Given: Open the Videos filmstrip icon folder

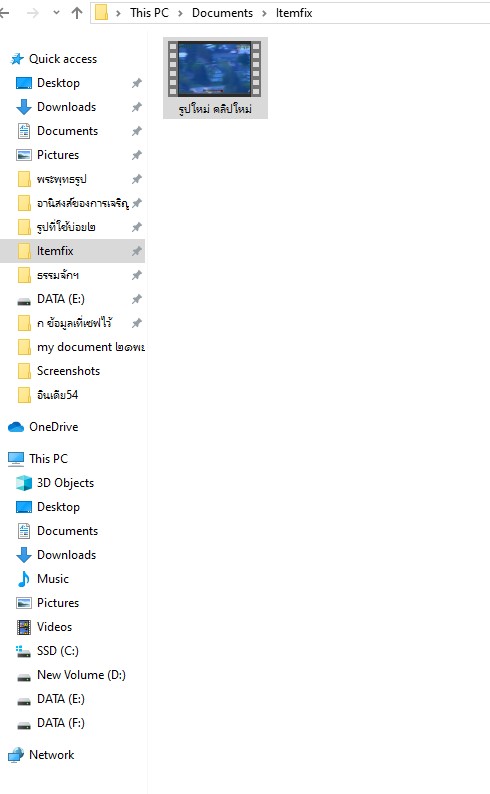Looking at the screenshot, I should (x=24, y=627).
